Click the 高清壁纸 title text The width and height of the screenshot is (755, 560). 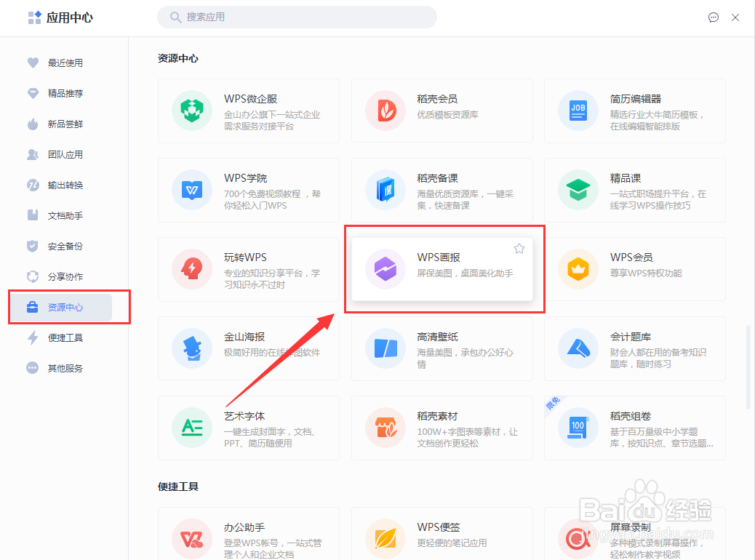point(437,337)
